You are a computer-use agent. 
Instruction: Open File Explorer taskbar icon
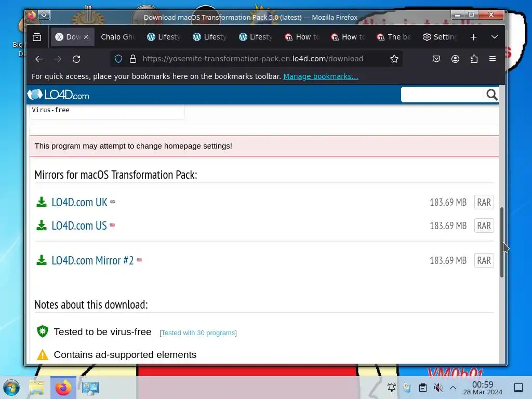tap(36, 388)
